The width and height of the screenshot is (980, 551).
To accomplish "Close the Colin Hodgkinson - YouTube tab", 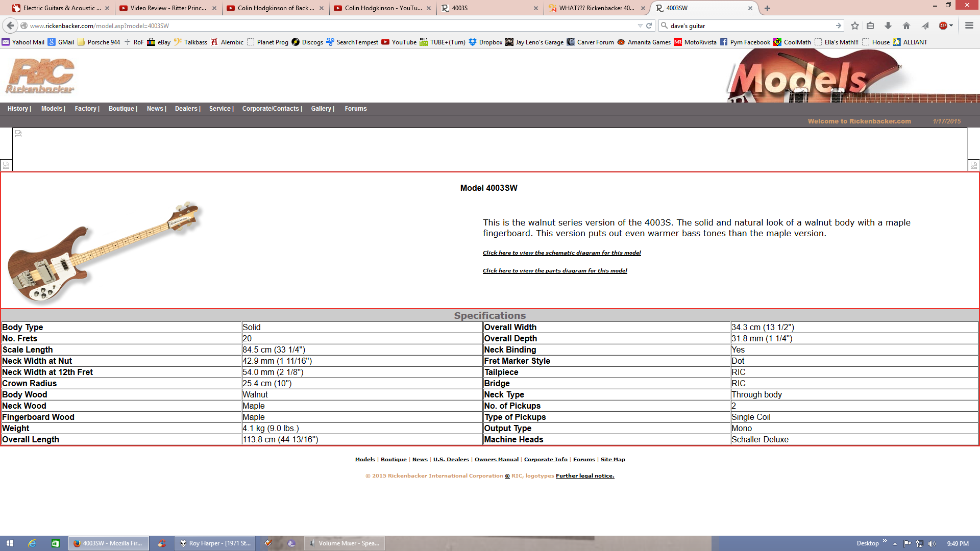I will pos(429,8).
